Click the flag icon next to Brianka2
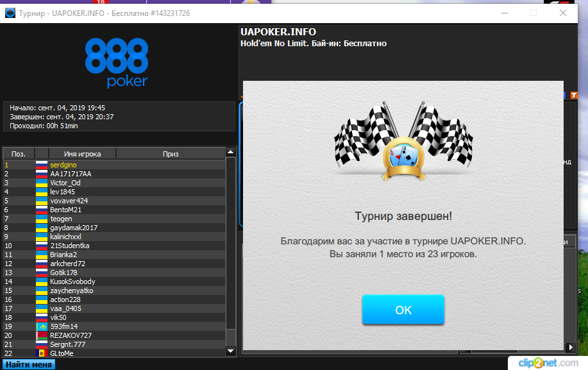 click(42, 255)
